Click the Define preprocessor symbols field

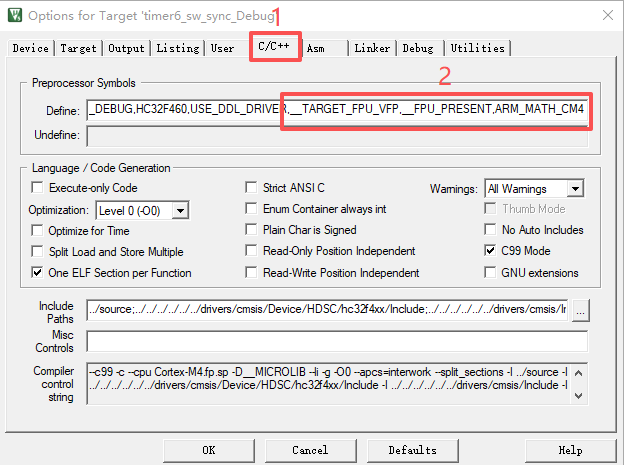pyautogui.click(x=337, y=109)
